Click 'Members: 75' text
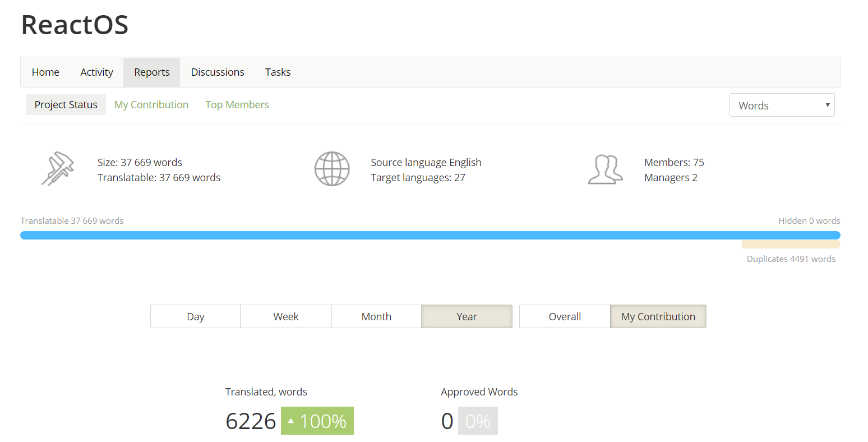The height and width of the screenshot is (442, 868). coord(674,162)
